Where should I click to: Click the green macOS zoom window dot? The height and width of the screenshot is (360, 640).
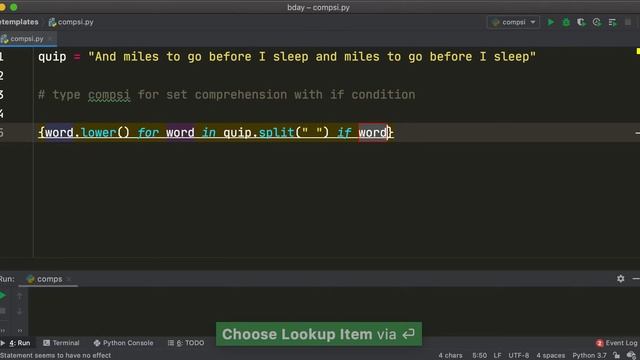13,7
